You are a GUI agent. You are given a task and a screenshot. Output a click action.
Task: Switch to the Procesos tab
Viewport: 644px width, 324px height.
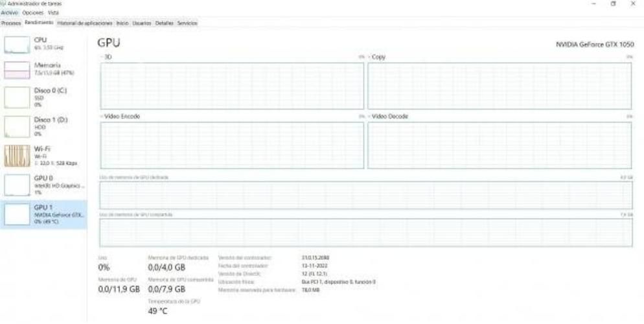(x=11, y=23)
